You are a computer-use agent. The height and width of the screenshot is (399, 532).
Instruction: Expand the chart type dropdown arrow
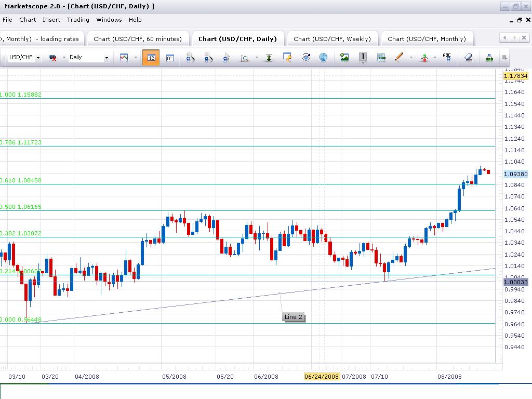pos(136,58)
